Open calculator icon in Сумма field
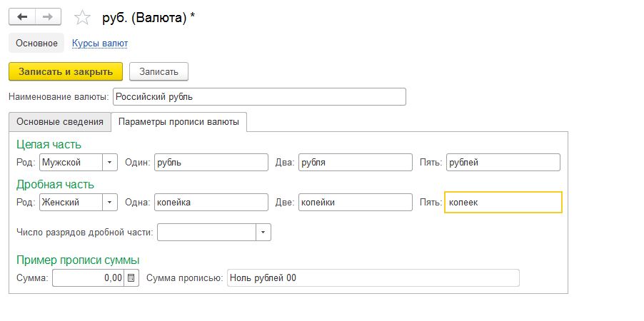The width and height of the screenshot is (644, 321). pos(131,278)
